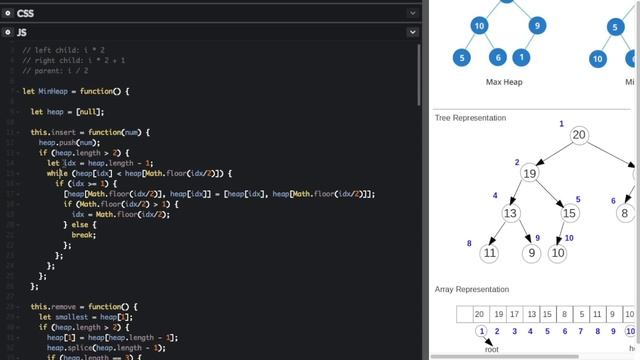
Task: Collapse the 'this.insert = function(num)' fold arrow
Action: click(x=18, y=132)
